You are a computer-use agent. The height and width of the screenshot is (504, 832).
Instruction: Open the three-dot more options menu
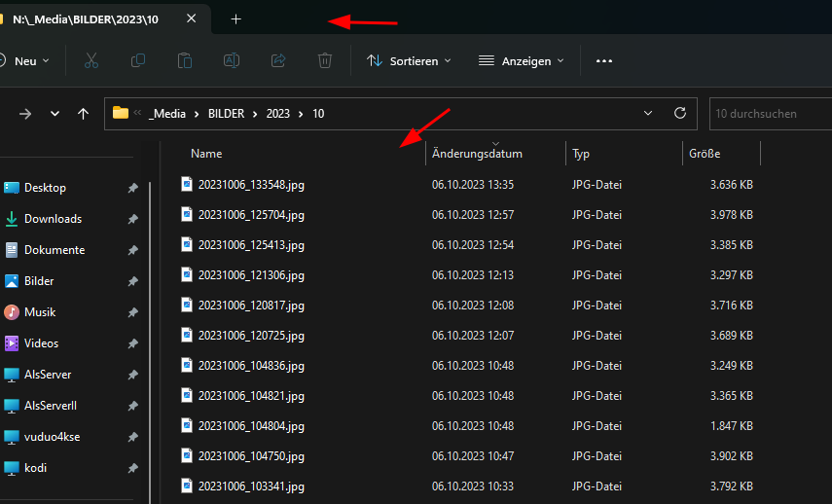604,61
